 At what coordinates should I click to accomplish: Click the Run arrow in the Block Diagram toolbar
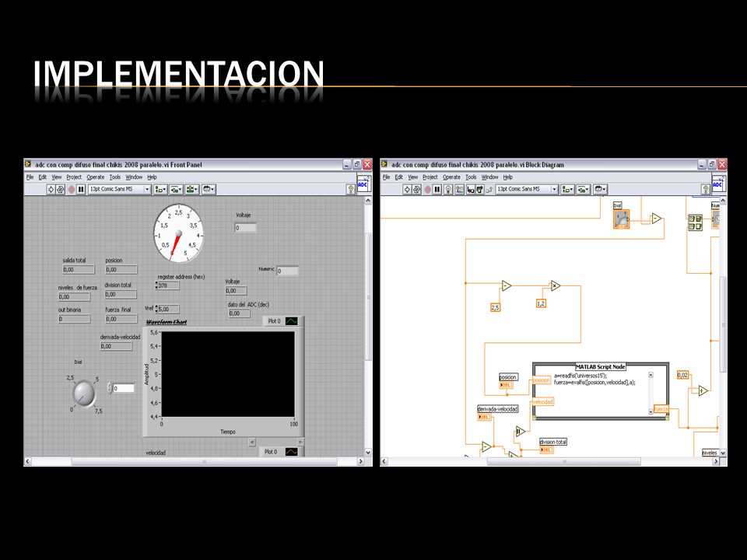click(407, 190)
